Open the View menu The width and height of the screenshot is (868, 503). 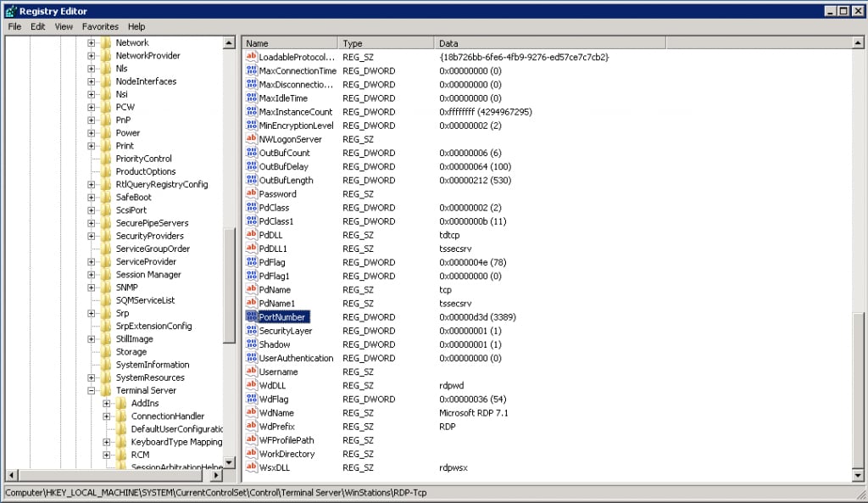pos(63,26)
